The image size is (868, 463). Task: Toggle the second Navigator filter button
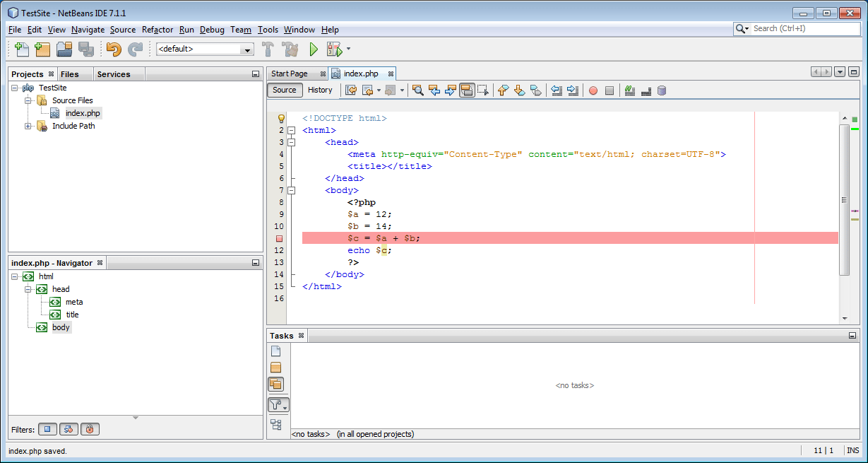click(69, 429)
